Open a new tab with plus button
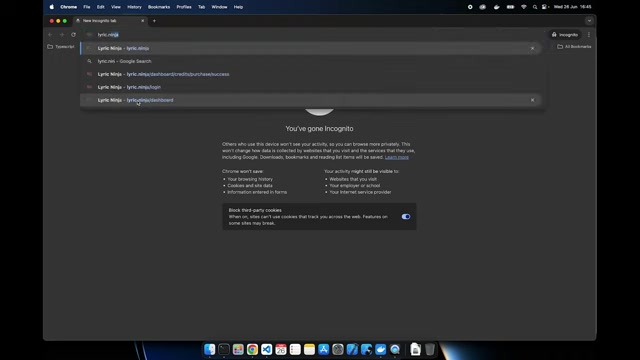The height and width of the screenshot is (360, 640). click(154, 21)
